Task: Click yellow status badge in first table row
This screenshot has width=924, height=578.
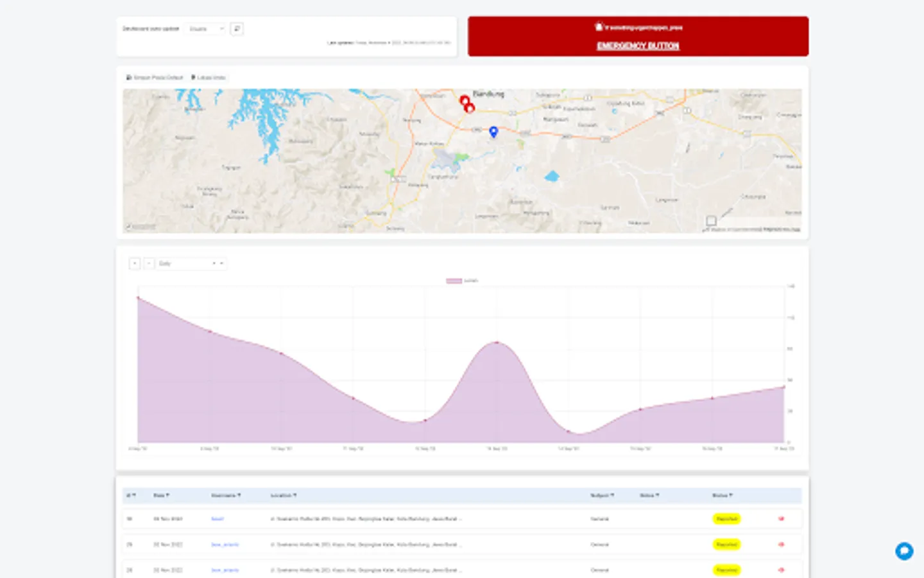Action: (726, 519)
